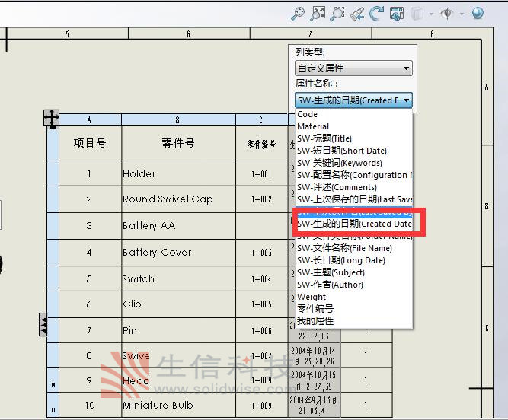Click the date cell in Swivel row

point(314,355)
